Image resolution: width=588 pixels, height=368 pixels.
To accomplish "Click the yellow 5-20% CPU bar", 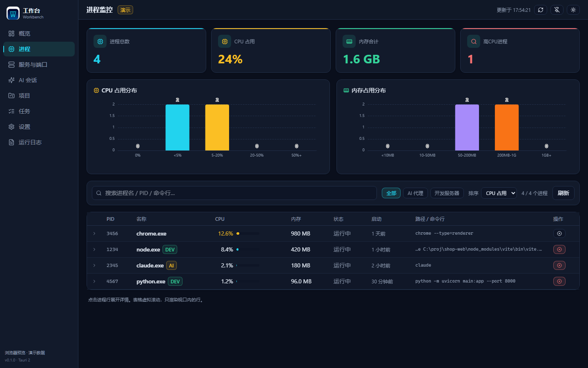I will [217, 127].
